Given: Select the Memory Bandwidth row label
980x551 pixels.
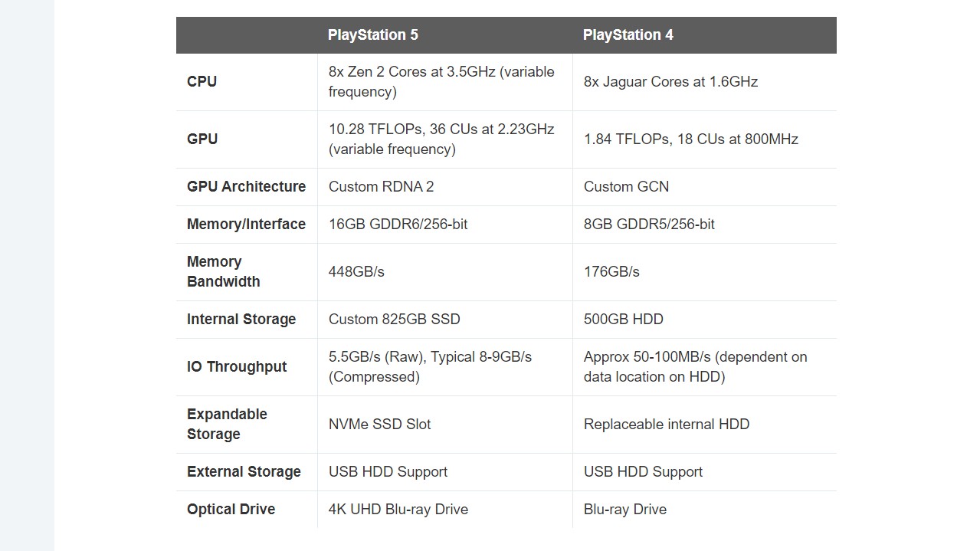Looking at the screenshot, I should tap(224, 271).
